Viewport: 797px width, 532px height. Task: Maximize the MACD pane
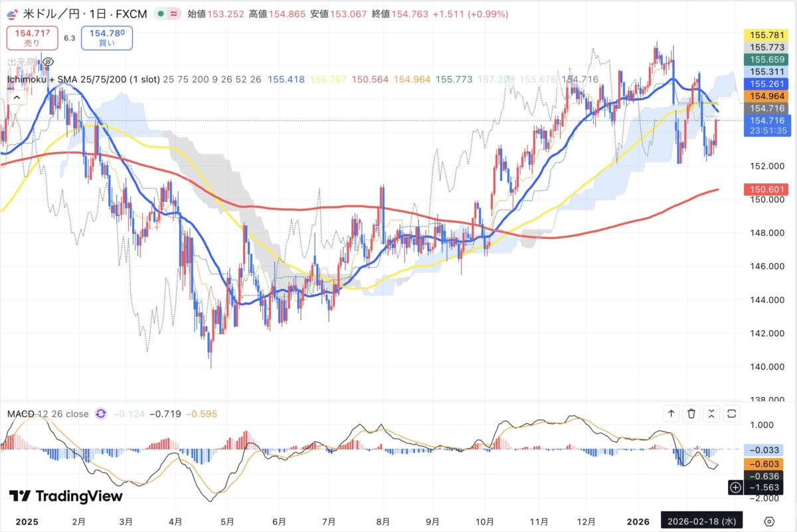coord(732,414)
